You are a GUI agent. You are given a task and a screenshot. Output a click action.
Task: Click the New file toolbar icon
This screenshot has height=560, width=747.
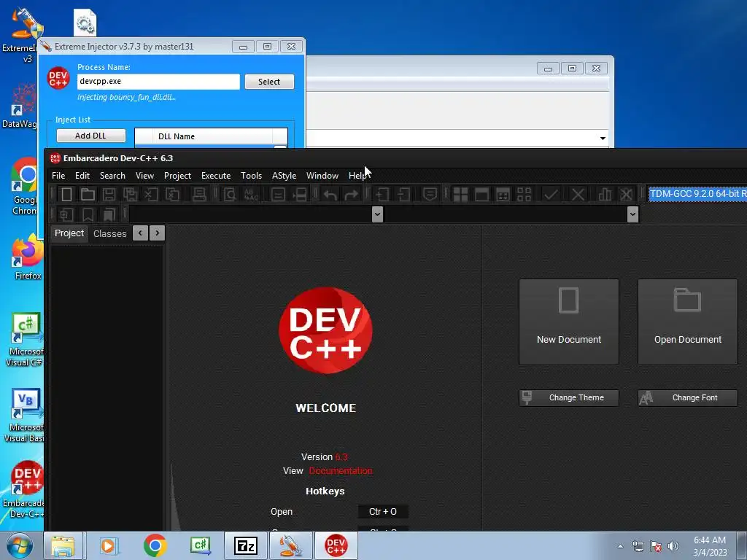(x=66, y=194)
